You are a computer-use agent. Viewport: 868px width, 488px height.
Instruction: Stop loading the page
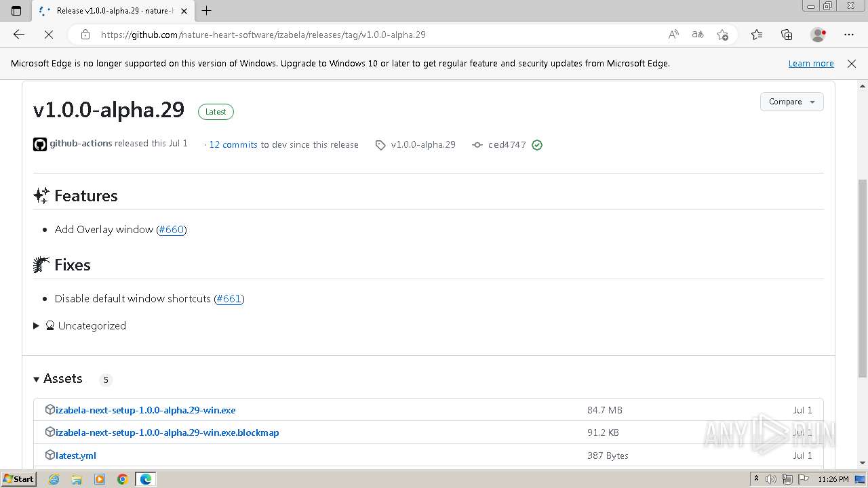(x=48, y=35)
